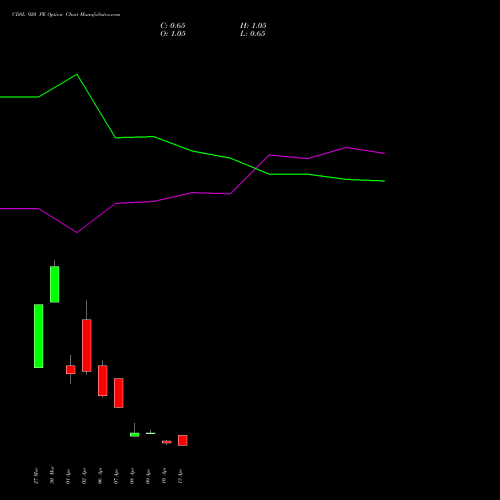Click the 01 Apr date label
Image resolution: width=500 pixels, height=500 pixels.
click(68, 476)
